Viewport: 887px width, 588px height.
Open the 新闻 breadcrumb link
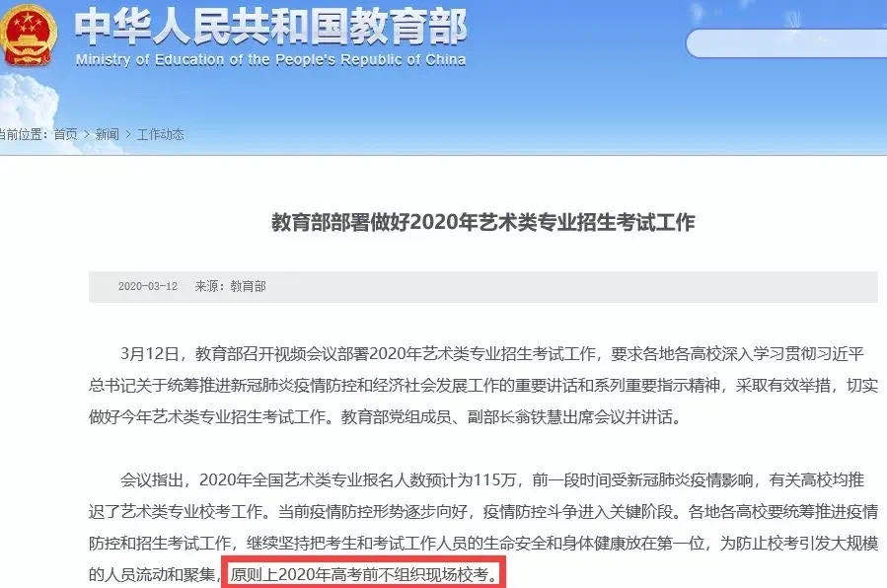click(x=107, y=134)
